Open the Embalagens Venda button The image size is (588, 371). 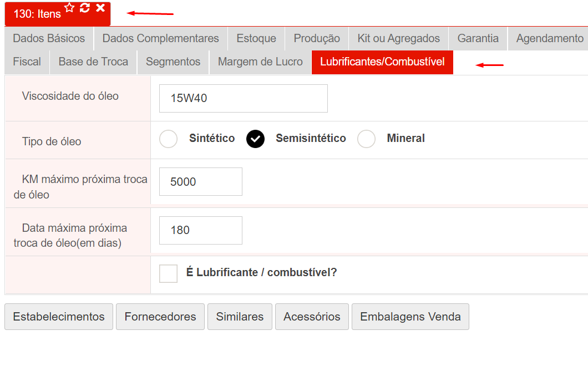click(410, 317)
